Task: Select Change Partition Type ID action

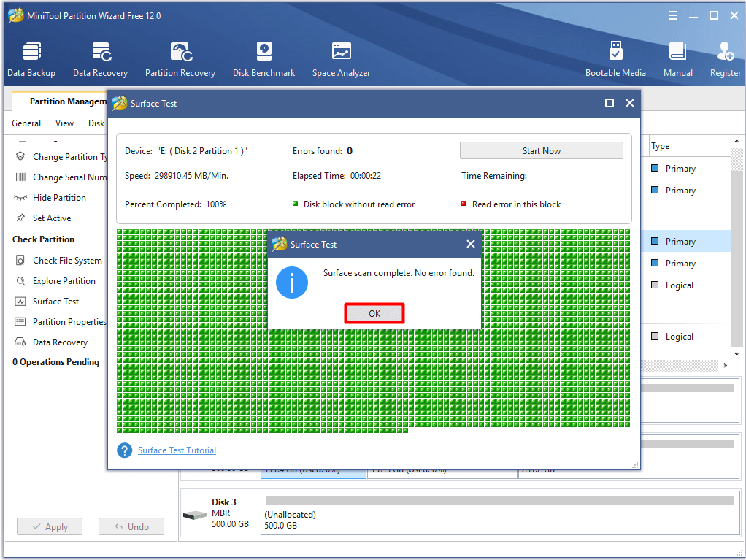Action: click(x=61, y=156)
